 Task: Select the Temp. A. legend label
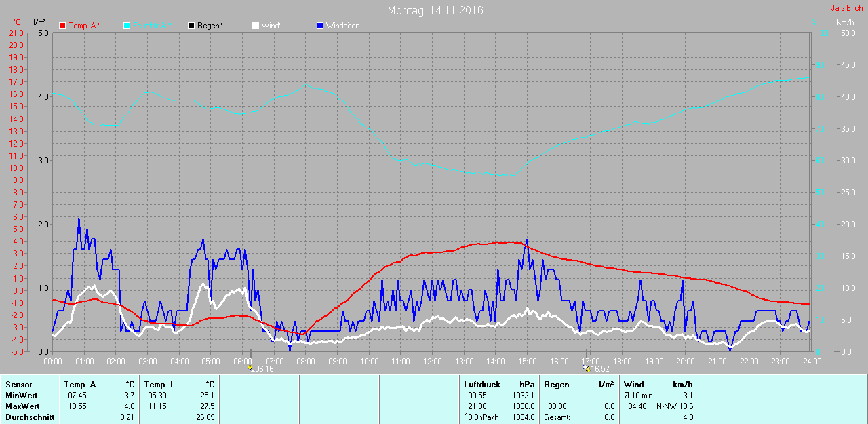[x=84, y=26]
